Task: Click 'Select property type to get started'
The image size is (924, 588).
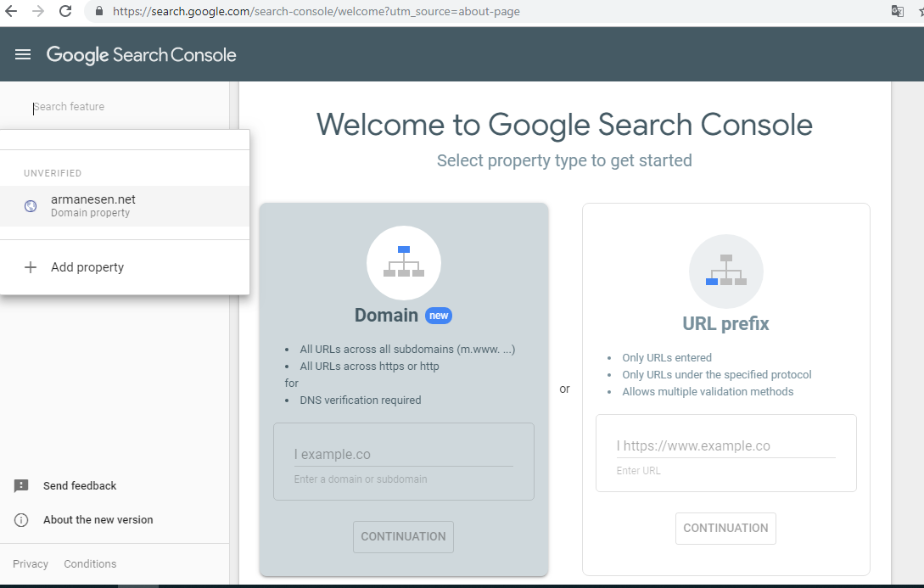Action: tap(564, 160)
